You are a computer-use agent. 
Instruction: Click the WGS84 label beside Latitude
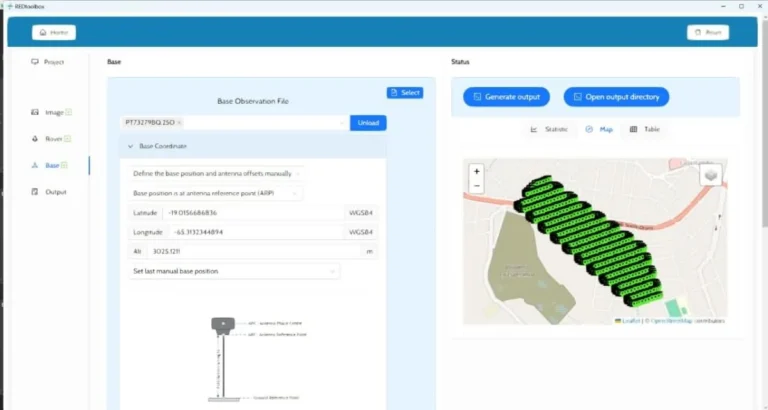point(360,213)
